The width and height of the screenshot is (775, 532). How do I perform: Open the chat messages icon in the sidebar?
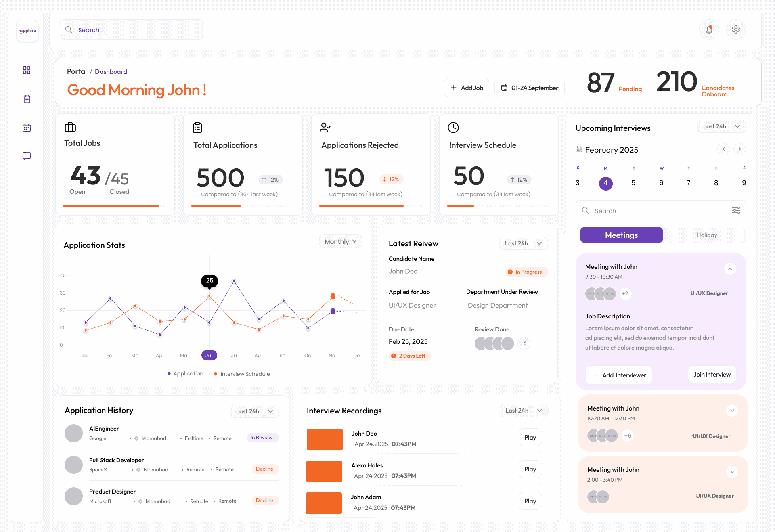pyautogui.click(x=27, y=156)
